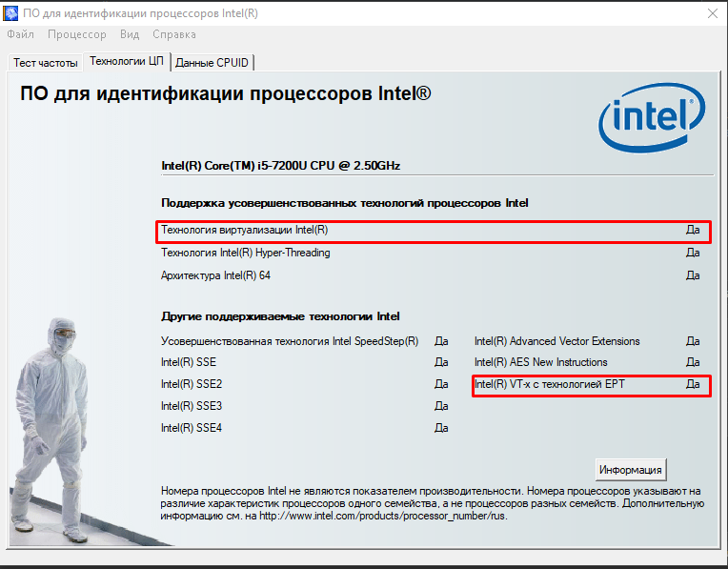
Task: Click the Да value for Hyper-Threading
Action: pyautogui.click(x=693, y=253)
